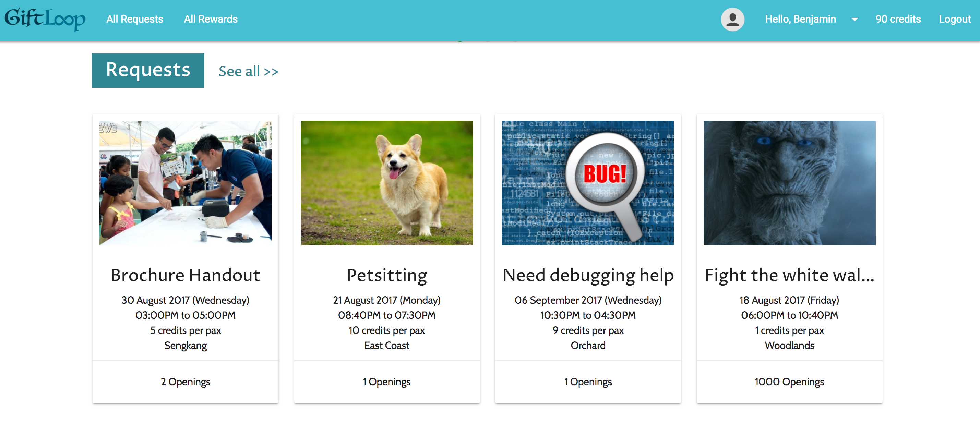Image resolution: width=980 pixels, height=423 pixels.
Task: Click the Requests heading button
Action: [148, 70]
